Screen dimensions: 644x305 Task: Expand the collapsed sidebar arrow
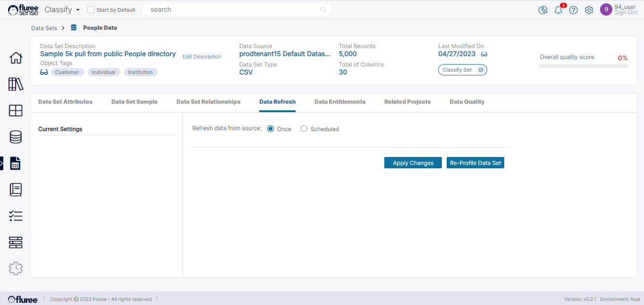point(1,163)
